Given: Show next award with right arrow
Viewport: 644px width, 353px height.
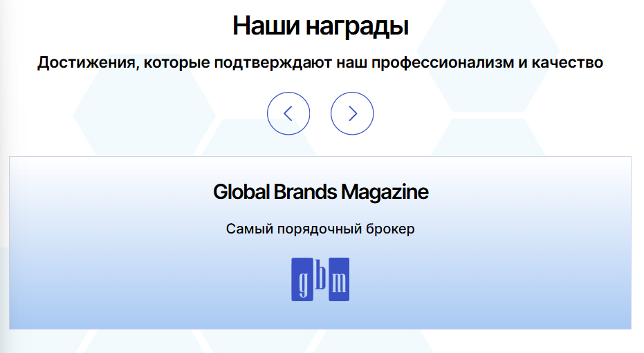Looking at the screenshot, I should point(352,113).
